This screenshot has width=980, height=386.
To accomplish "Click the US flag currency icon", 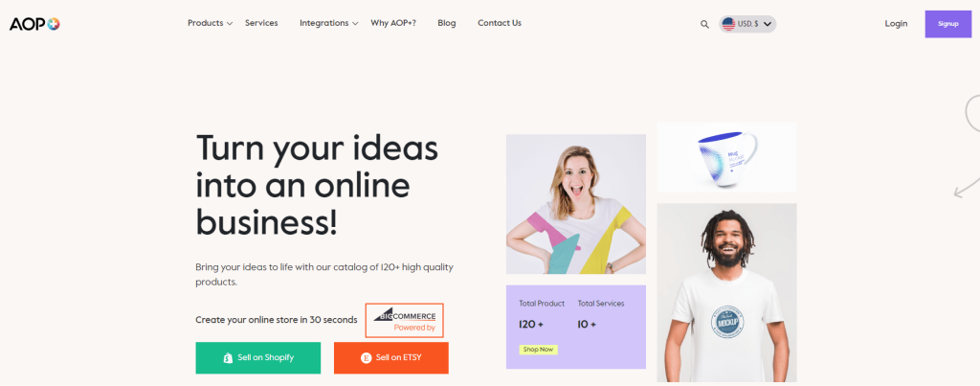I will pyautogui.click(x=728, y=24).
